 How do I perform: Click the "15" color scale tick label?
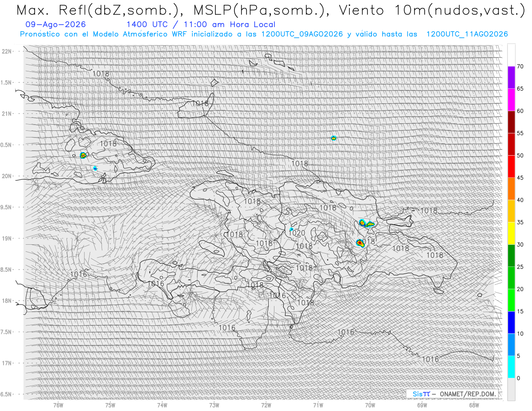(520, 312)
